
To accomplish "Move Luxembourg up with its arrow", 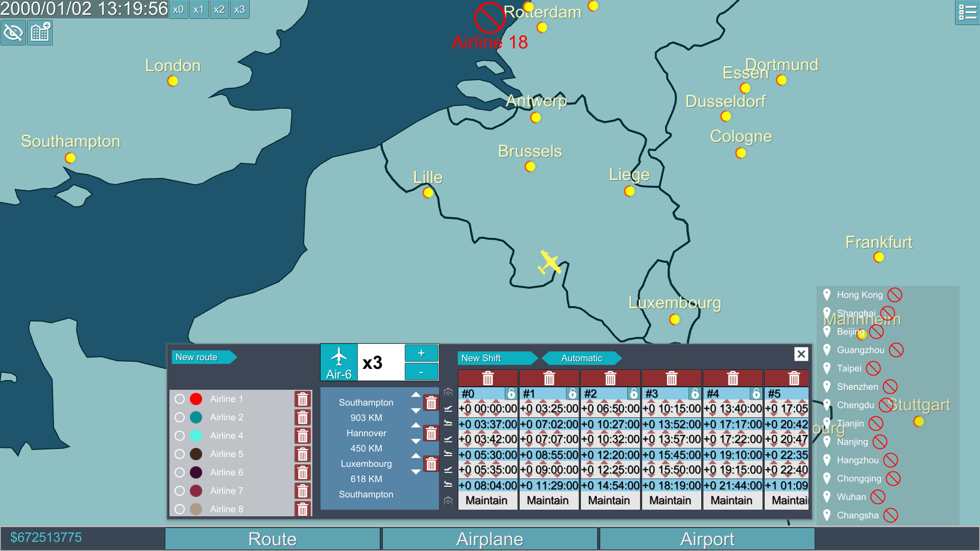I will pos(416,456).
